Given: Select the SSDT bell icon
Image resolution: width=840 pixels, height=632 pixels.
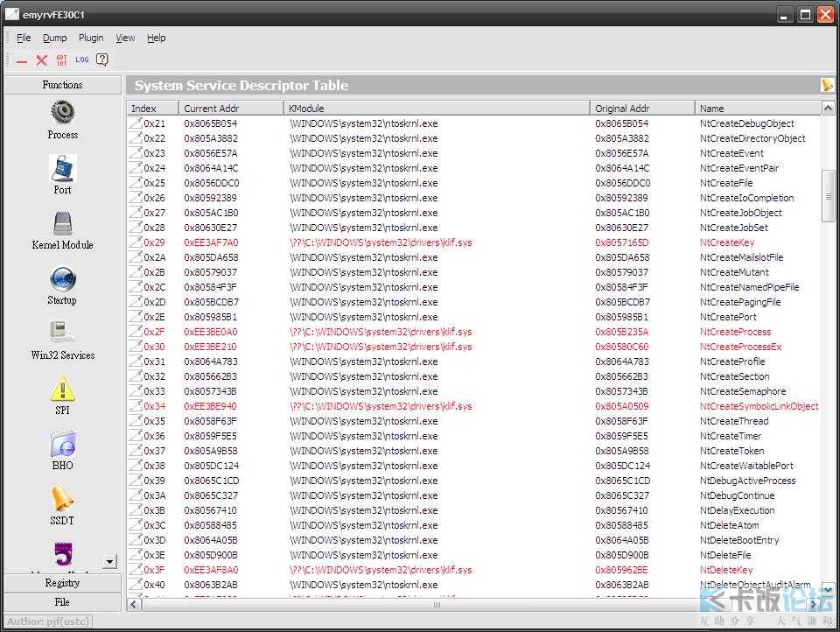Looking at the screenshot, I should [x=63, y=499].
